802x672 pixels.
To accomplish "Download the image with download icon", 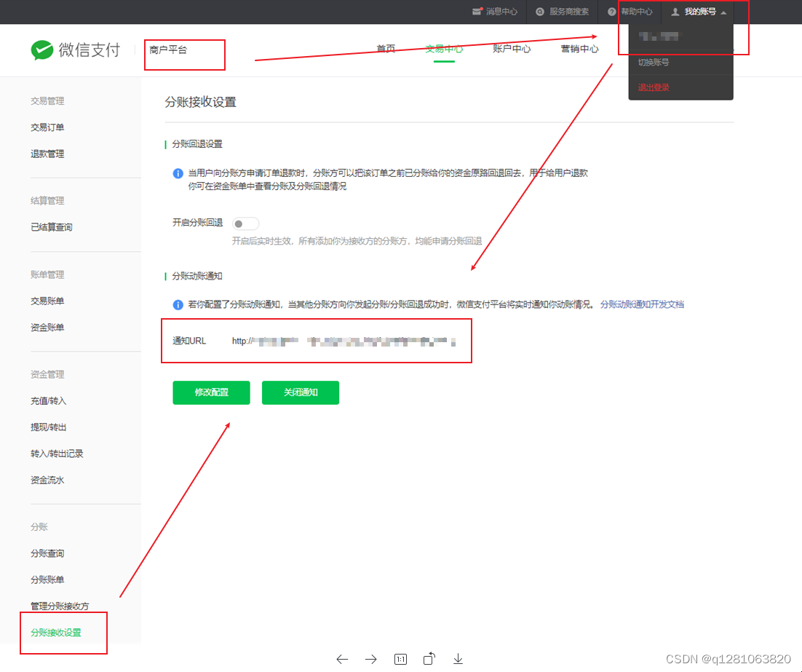I will tap(458, 659).
